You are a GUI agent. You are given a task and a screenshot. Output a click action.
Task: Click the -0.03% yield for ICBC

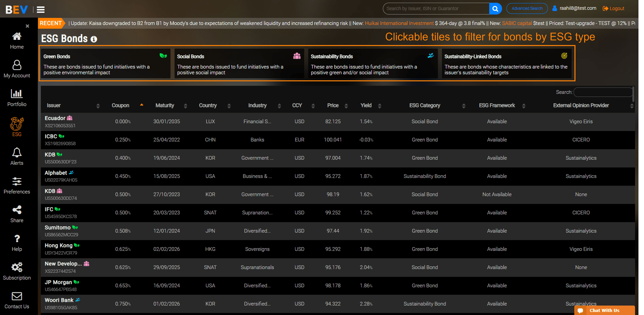(x=366, y=140)
